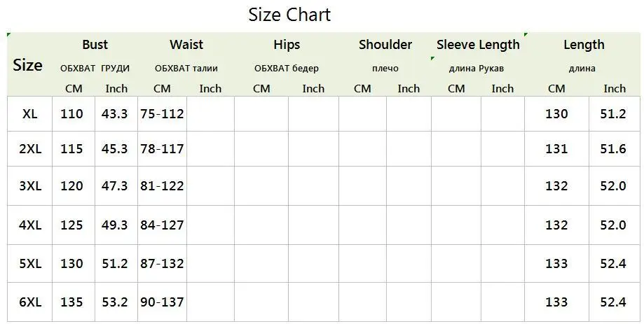Select the Sleeve Length header
644x324 pixels.
click(x=478, y=45)
